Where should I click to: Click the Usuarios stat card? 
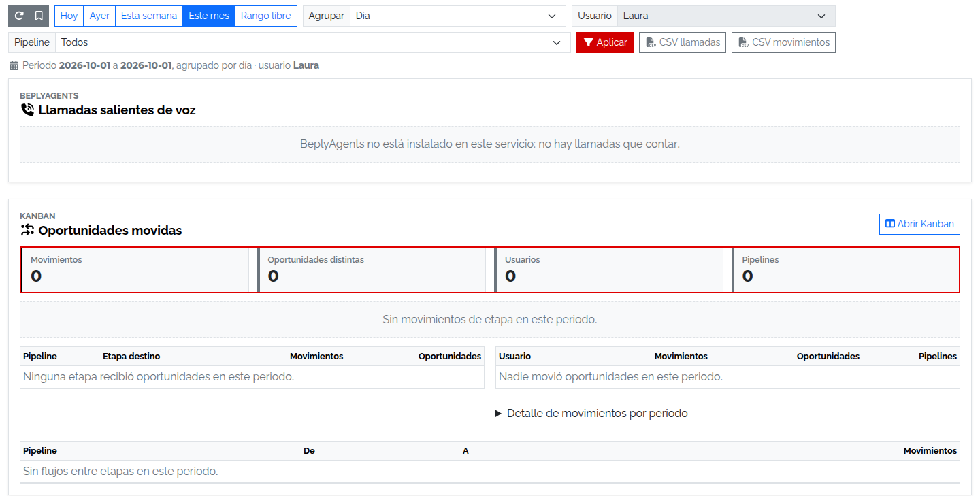pyautogui.click(x=609, y=269)
